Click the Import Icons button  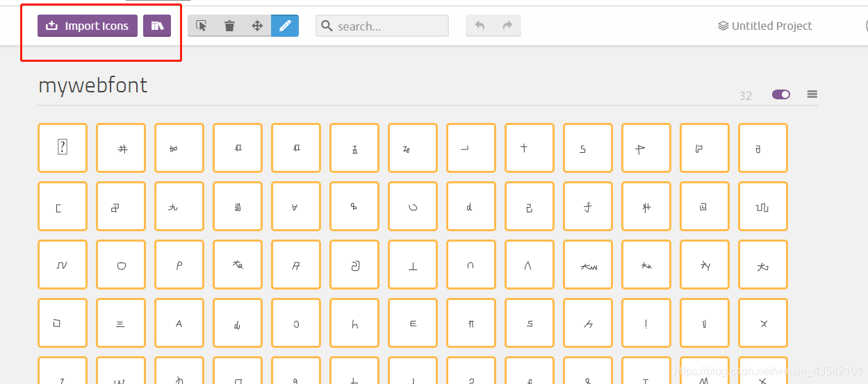88,26
